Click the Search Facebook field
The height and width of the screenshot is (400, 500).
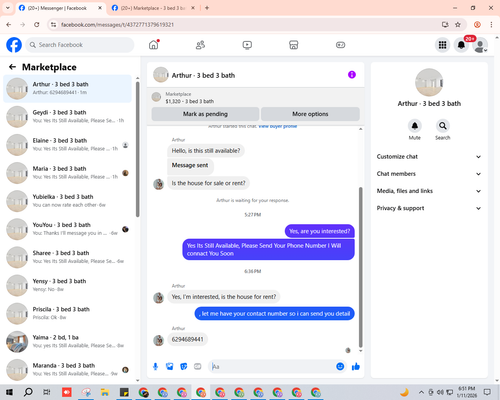pos(80,45)
